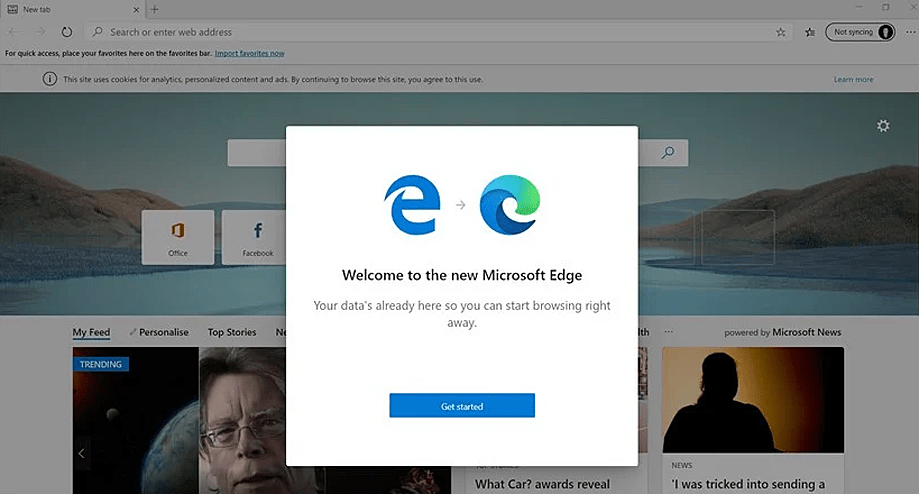Click powered by Microsoft News text

[782, 332]
